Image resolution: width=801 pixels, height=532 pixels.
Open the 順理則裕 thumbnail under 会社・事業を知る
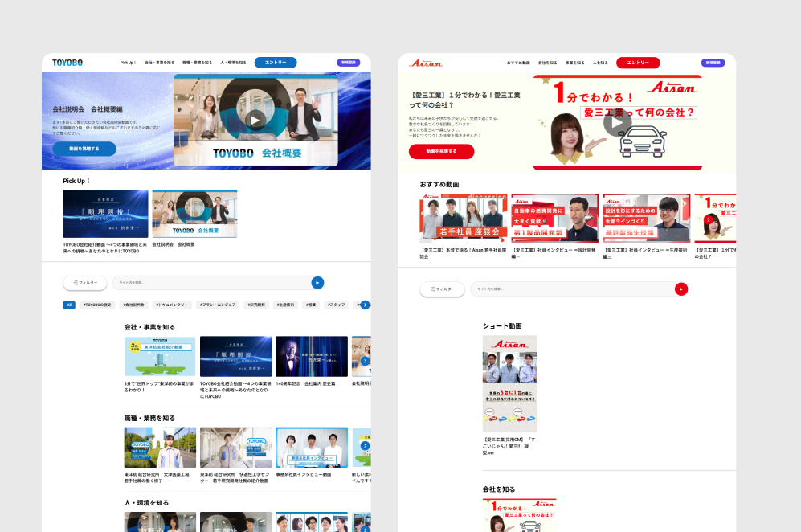tap(236, 356)
